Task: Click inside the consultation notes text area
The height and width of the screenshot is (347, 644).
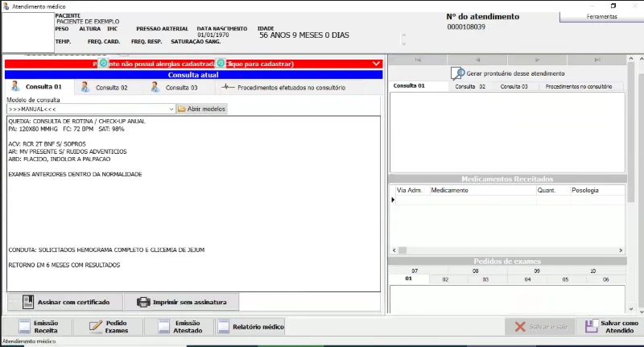Action: pos(193,204)
